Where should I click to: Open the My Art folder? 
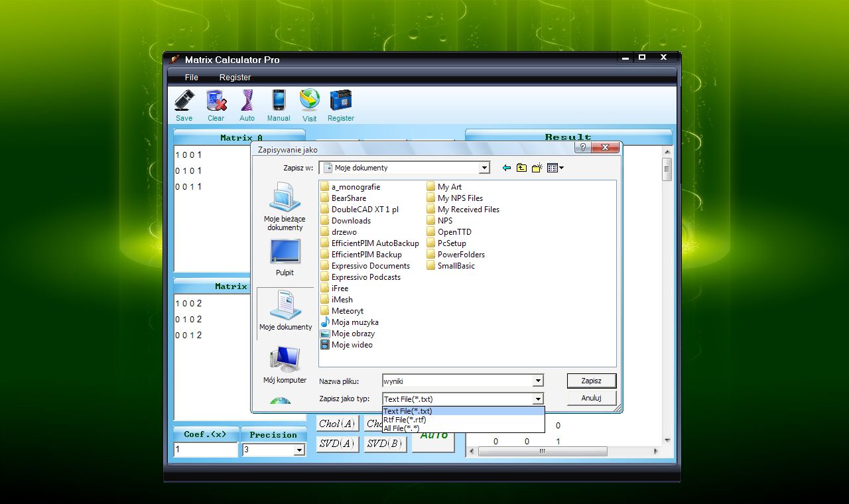(x=444, y=187)
